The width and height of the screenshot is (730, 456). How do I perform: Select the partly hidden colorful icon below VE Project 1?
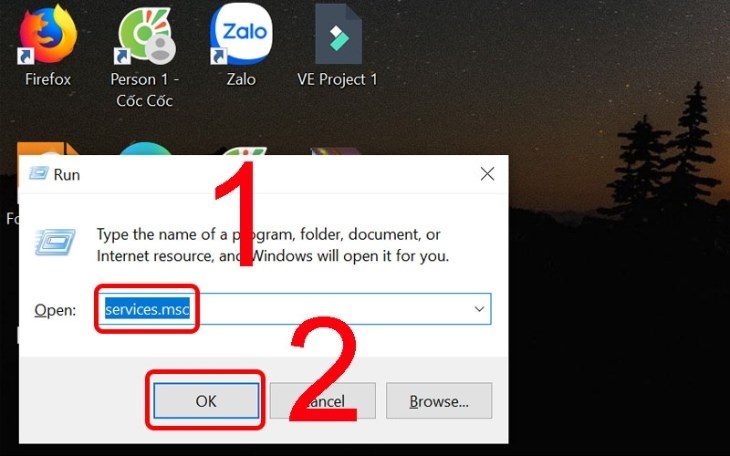(x=336, y=151)
